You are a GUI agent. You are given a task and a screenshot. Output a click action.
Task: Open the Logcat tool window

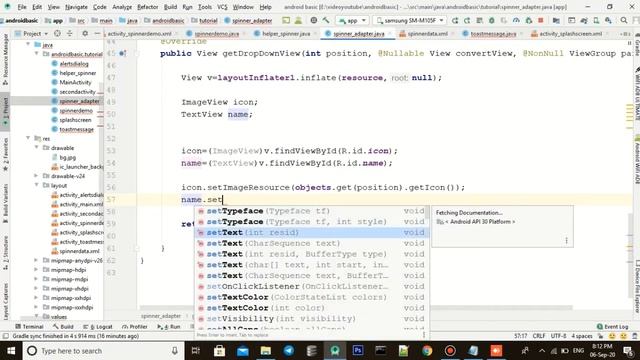point(98,327)
